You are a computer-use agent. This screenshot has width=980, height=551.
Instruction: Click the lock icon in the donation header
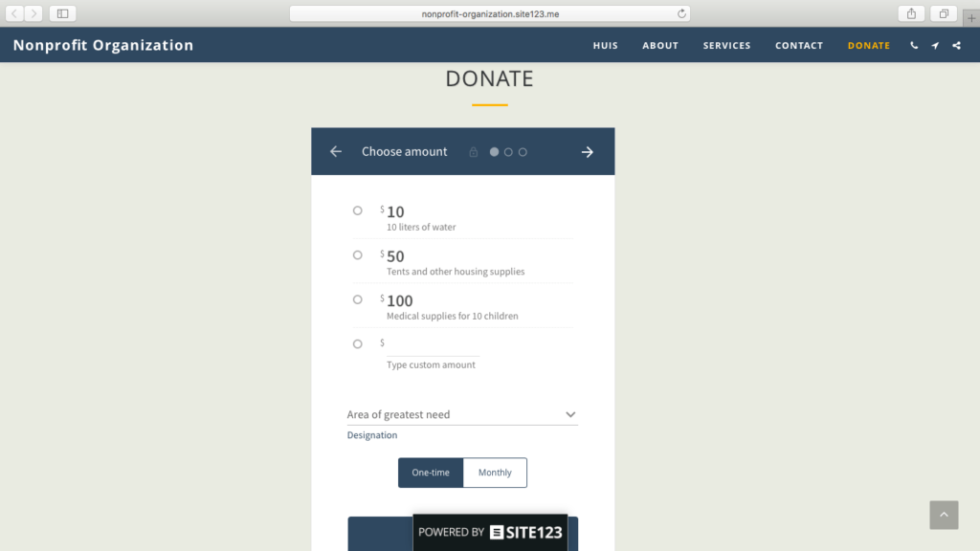474,151
